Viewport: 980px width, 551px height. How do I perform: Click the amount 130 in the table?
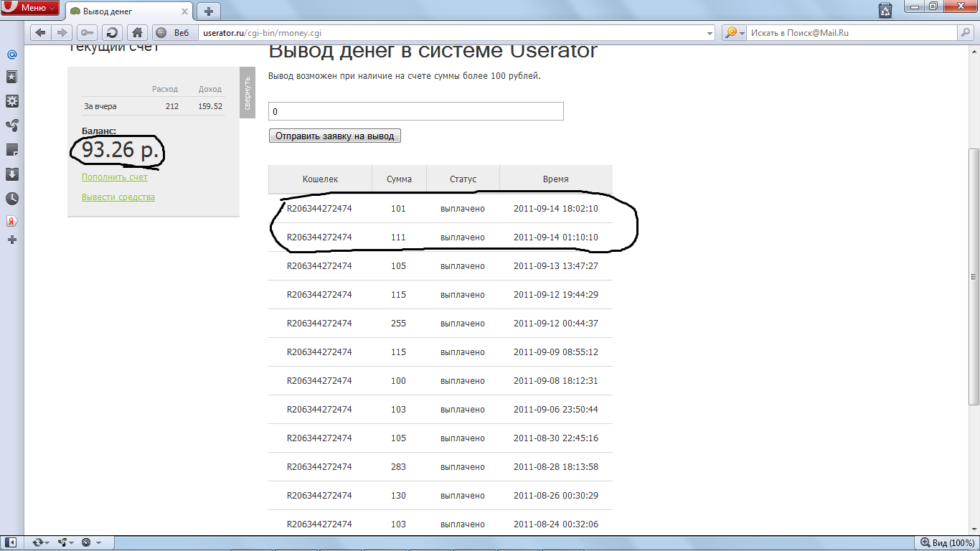pyautogui.click(x=398, y=496)
